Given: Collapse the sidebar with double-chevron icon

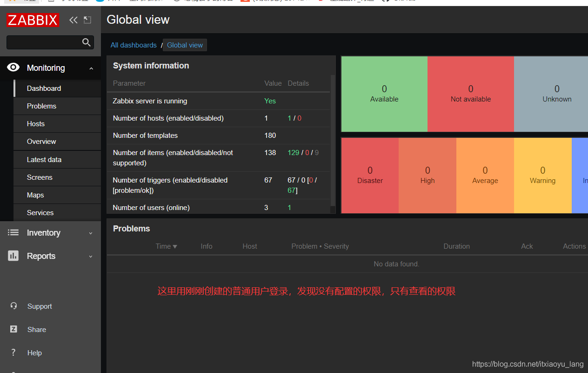Looking at the screenshot, I should (73, 20).
